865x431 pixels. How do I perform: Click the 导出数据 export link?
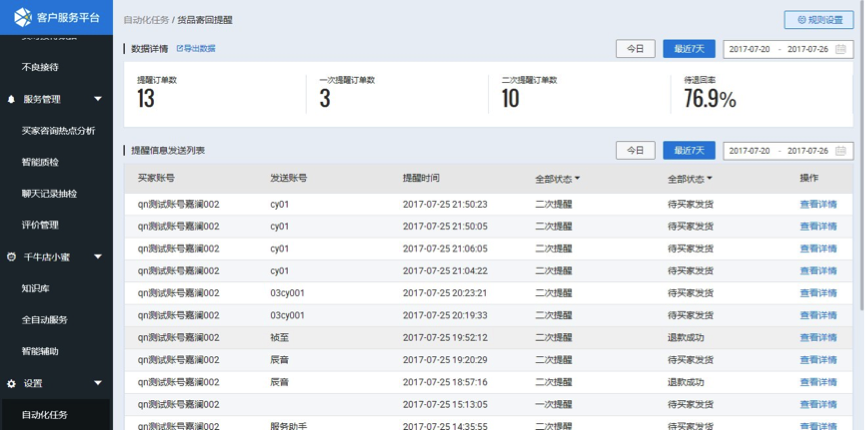(196, 48)
